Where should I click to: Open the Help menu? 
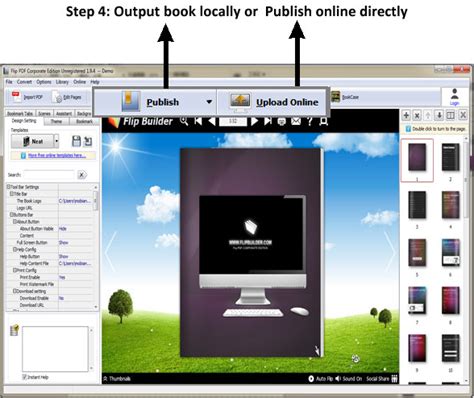(95, 82)
